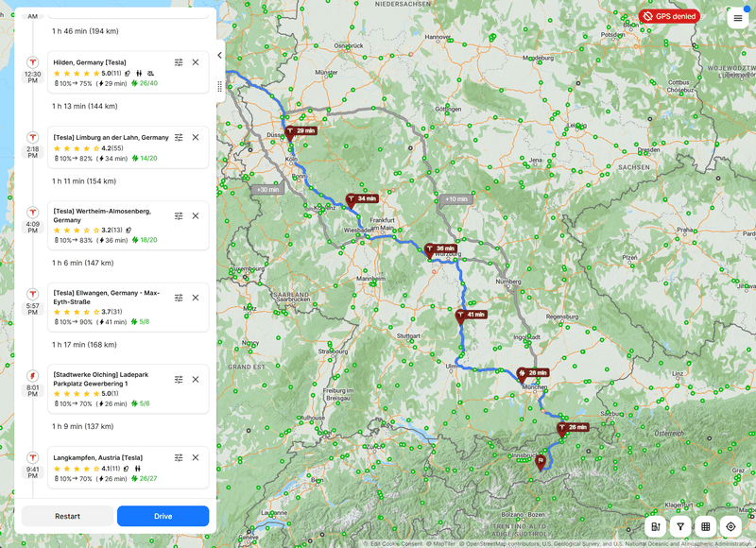This screenshot has height=548, width=756.
Task: Click the 14/20 stall availability text
Action: [148, 159]
